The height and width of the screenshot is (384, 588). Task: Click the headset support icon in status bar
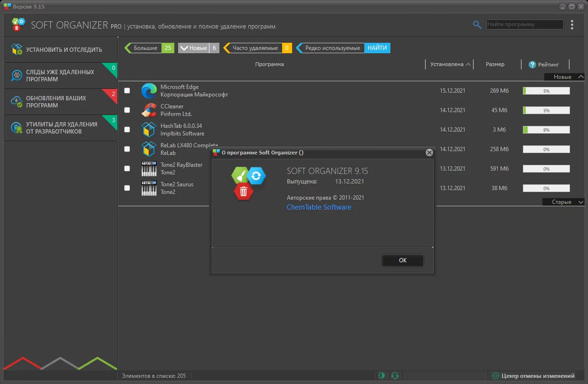(x=395, y=375)
